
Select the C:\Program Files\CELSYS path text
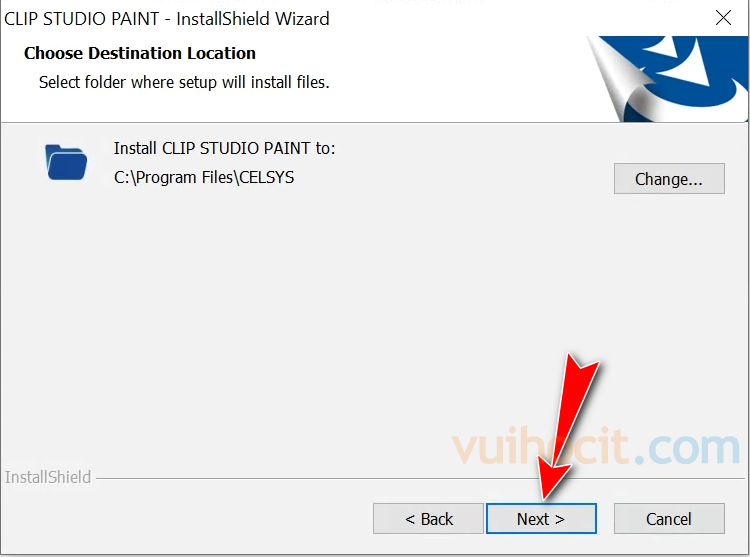click(204, 177)
